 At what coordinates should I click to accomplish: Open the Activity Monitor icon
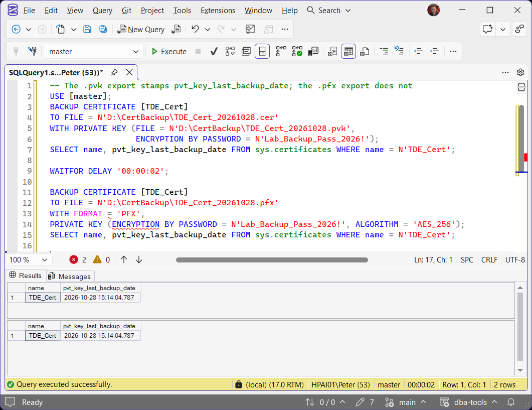pyautogui.click(x=250, y=30)
